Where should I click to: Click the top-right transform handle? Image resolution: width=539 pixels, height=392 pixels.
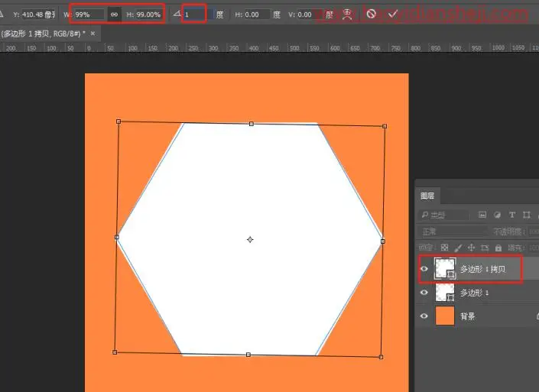coord(385,126)
